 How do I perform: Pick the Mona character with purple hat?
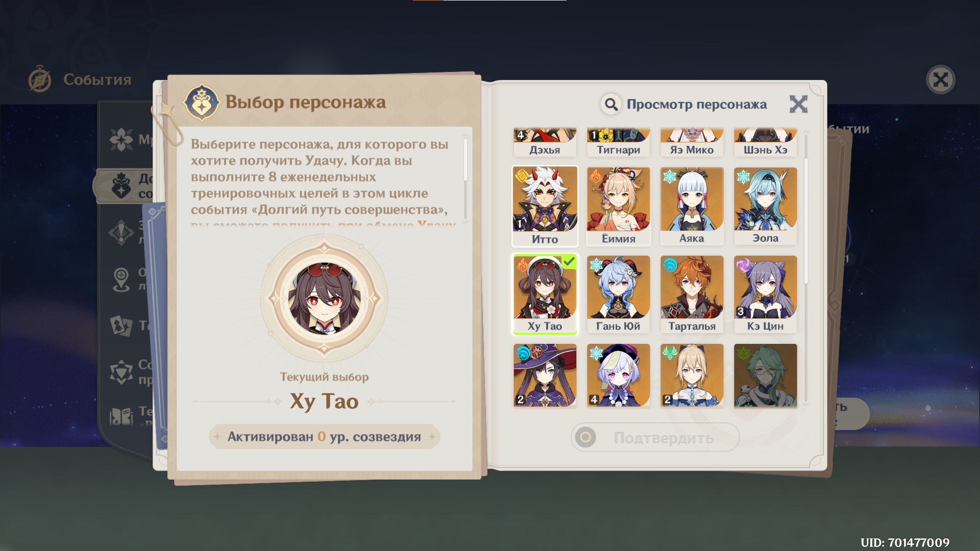point(545,375)
